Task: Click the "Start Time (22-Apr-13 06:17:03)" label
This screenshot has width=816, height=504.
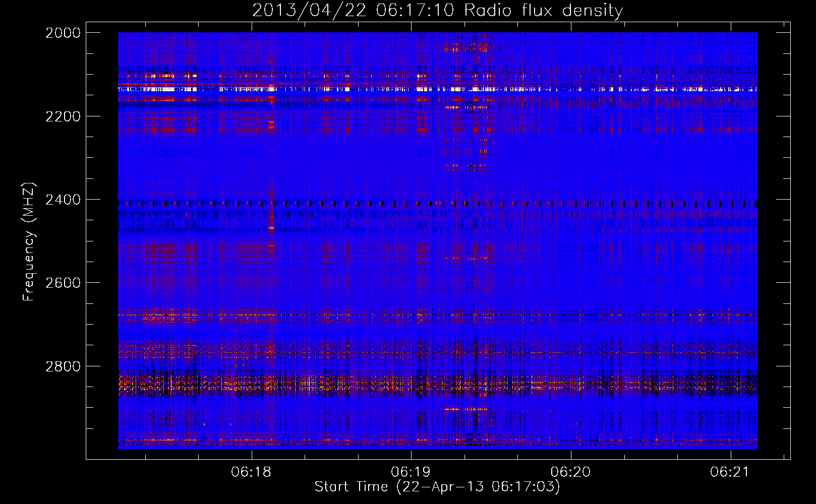Action: tap(437, 487)
